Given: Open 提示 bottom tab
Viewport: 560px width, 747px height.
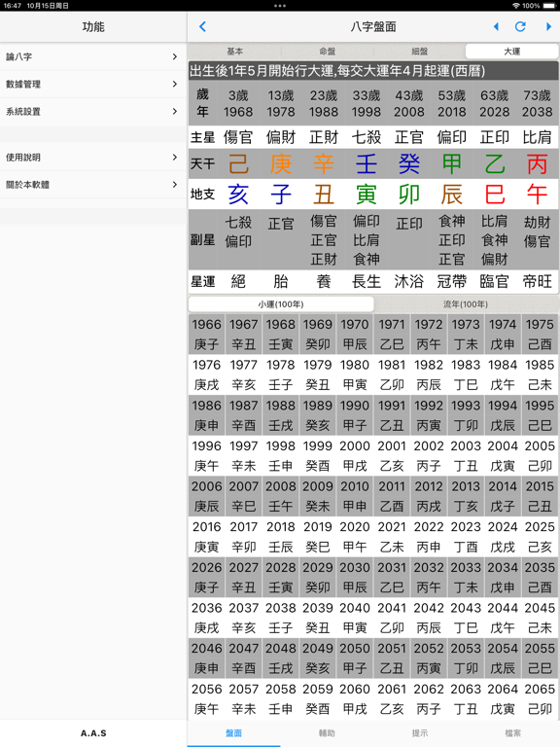Looking at the screenshot, I should [420, 733].
